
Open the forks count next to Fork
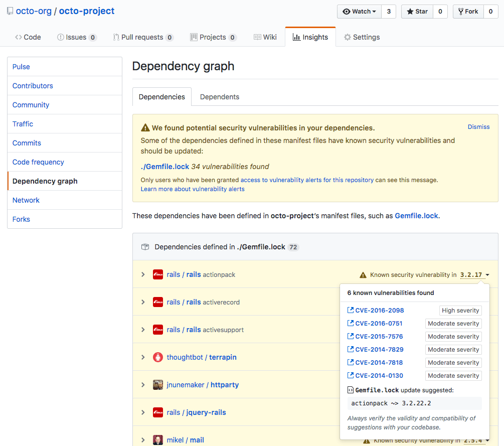pos(490,12)
